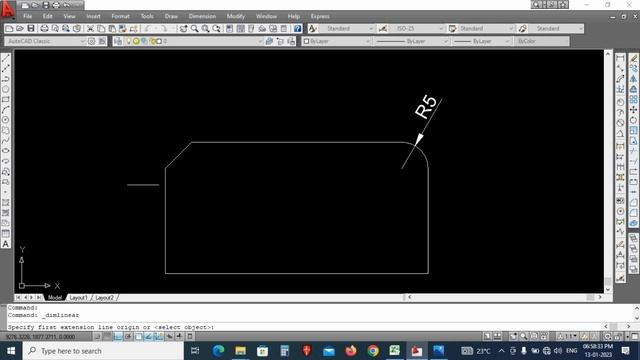Toggle Polar tracking in status bar

point(128,337)
